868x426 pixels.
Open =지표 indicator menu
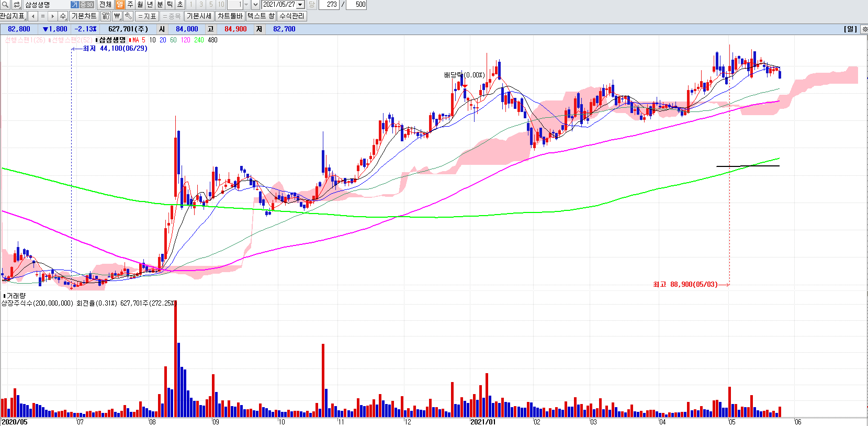(148, 16)
